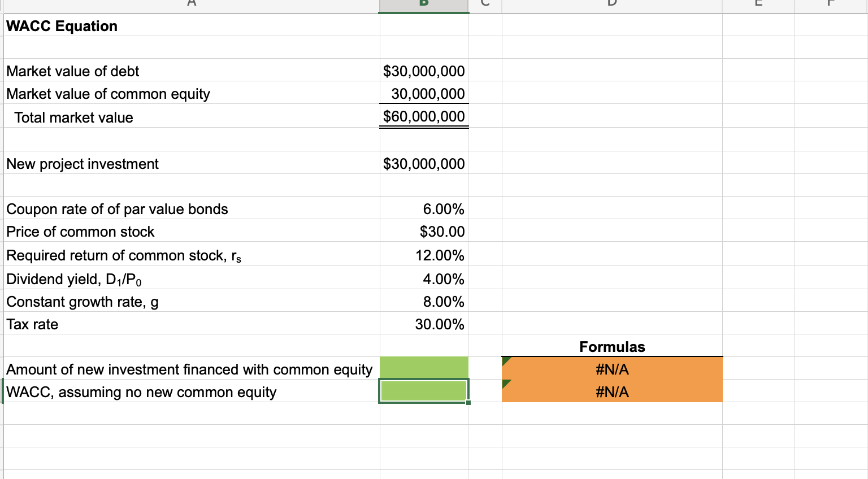868x479 pixels.
Task: Click the WACC Equation title cell
Action: (x=61, y=26)
